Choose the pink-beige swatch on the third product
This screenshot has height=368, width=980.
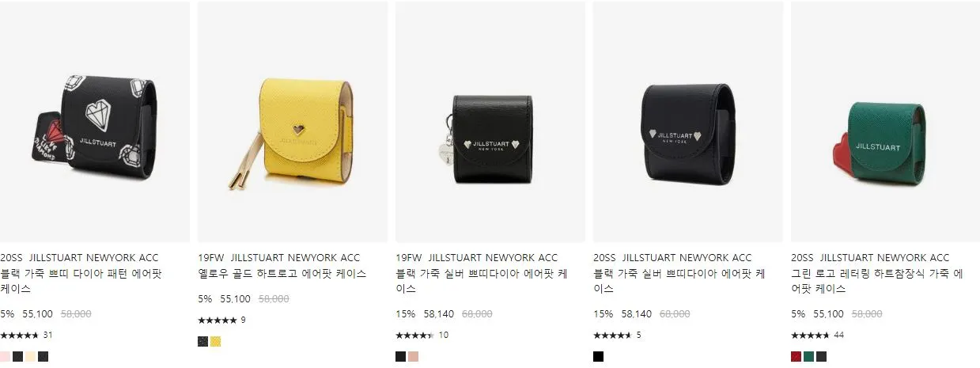414,357
